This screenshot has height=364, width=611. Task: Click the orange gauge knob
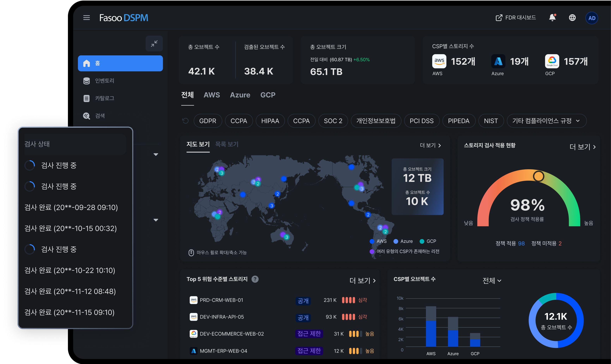click(x=538, y=176)
